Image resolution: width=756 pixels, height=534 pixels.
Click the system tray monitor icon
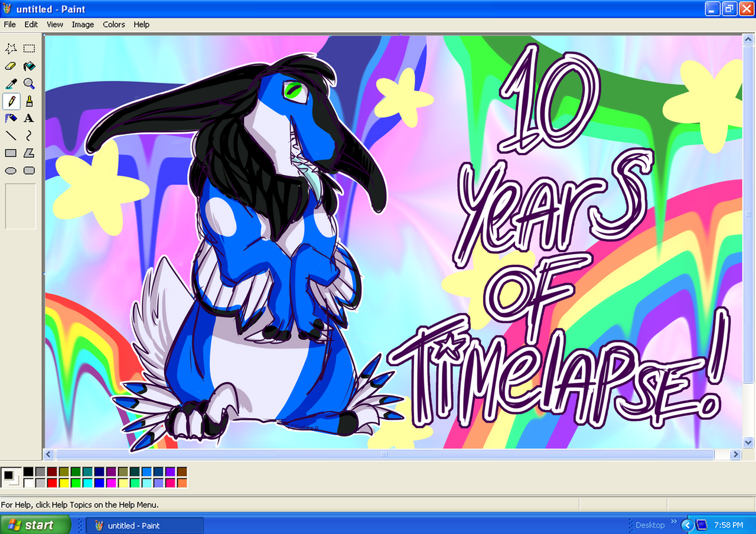tap(702, 525)
